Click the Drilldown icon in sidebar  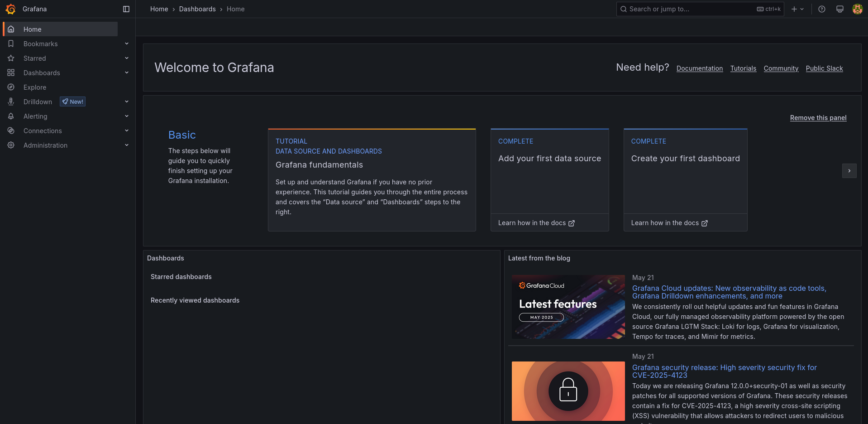click(x=11, y=101)
